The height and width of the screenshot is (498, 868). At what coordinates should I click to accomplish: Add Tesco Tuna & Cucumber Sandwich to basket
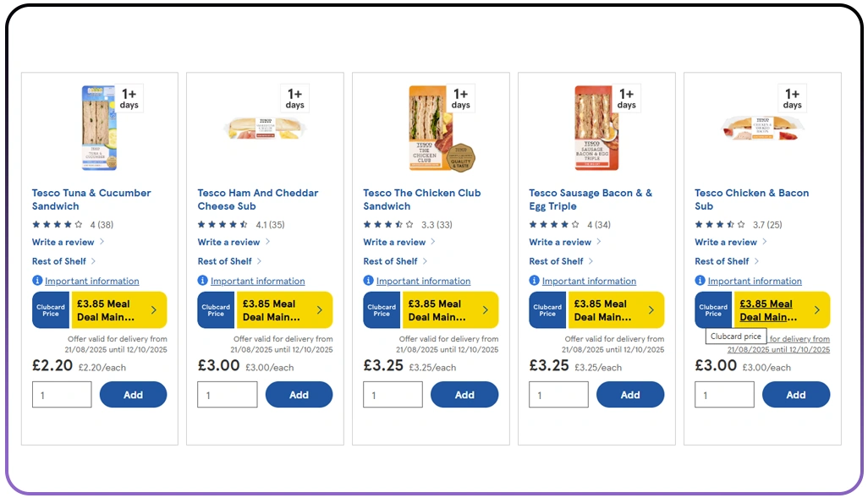coord(133,394)
